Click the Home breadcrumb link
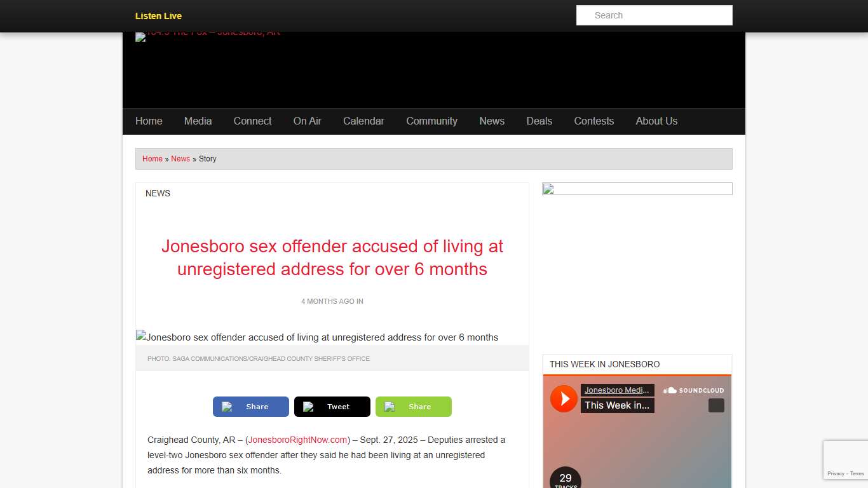Viewport: 868px width, 488px height. pyautogui.click(x=152, y=158)
